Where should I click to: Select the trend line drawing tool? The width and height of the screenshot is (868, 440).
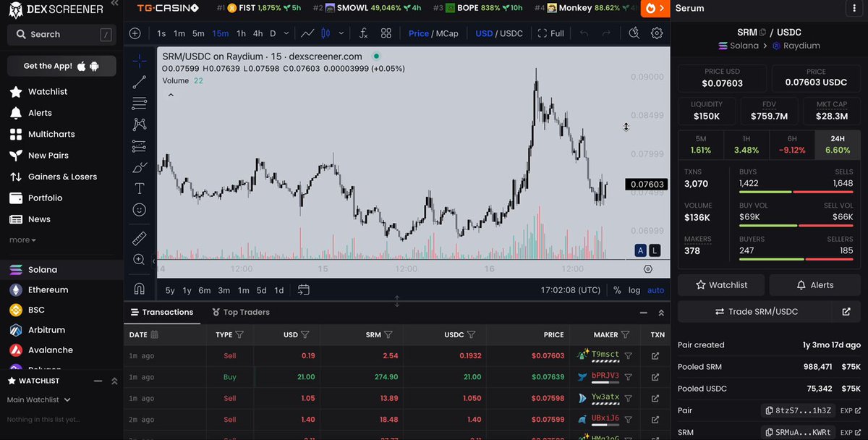click(140, 82)
